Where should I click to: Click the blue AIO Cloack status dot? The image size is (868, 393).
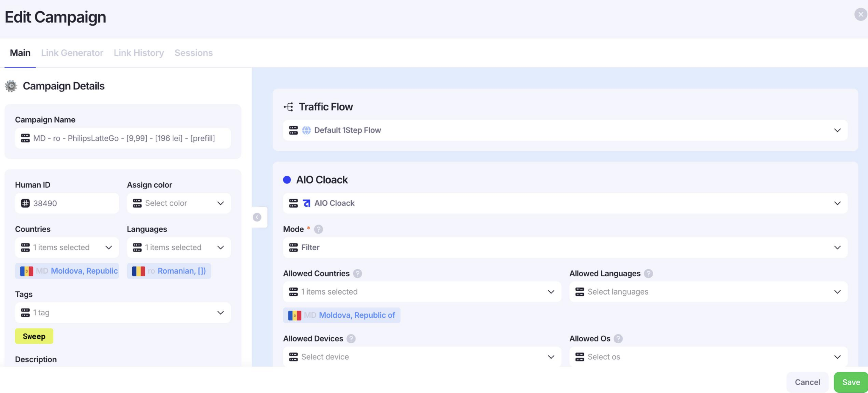(x=287, y=180)
